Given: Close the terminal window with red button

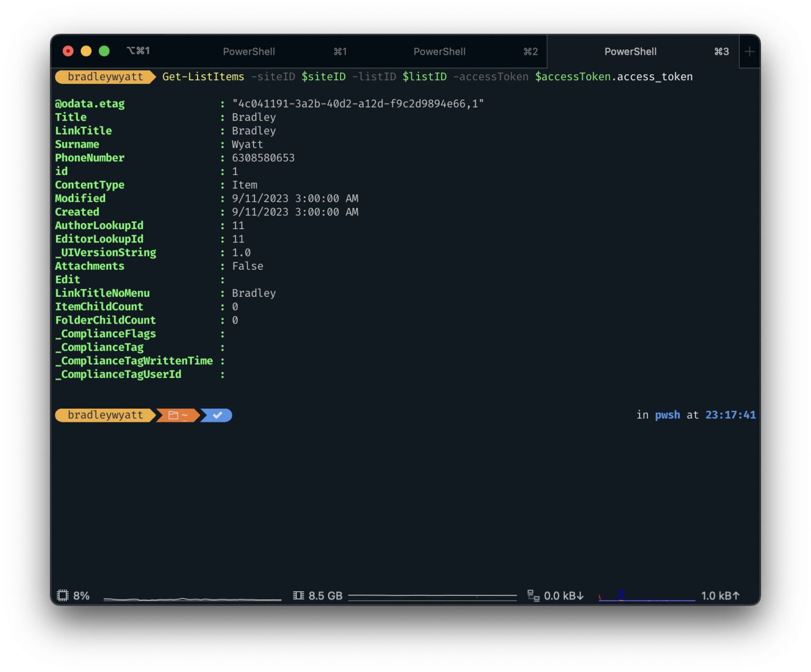Looking at the screenshot, I should (68, 51).
